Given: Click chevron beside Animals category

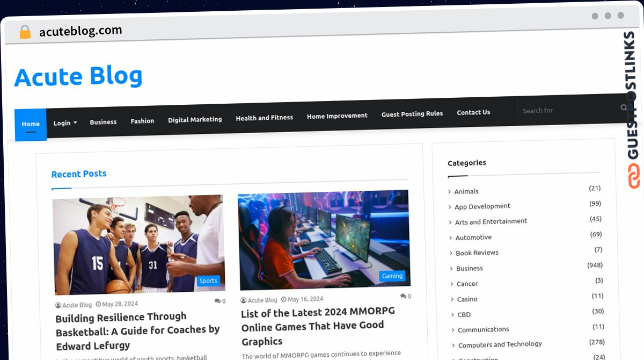Looking at the screenshot, I should 450,191.
